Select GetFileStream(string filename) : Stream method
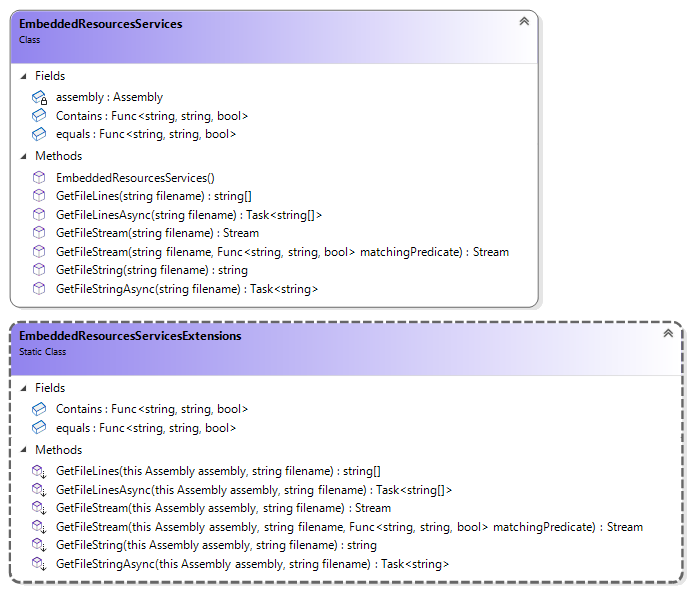Image resolution: width=691 pixels, height=591 pixels. 157,233
